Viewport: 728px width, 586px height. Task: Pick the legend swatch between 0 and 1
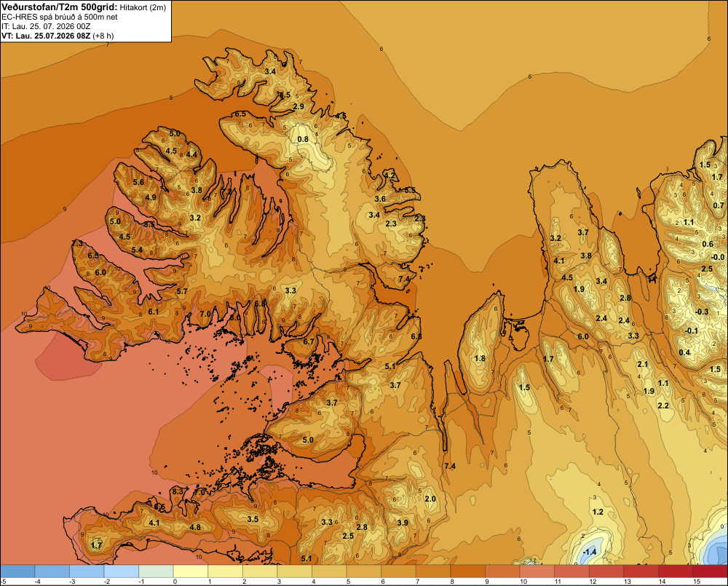click(190, 571)
